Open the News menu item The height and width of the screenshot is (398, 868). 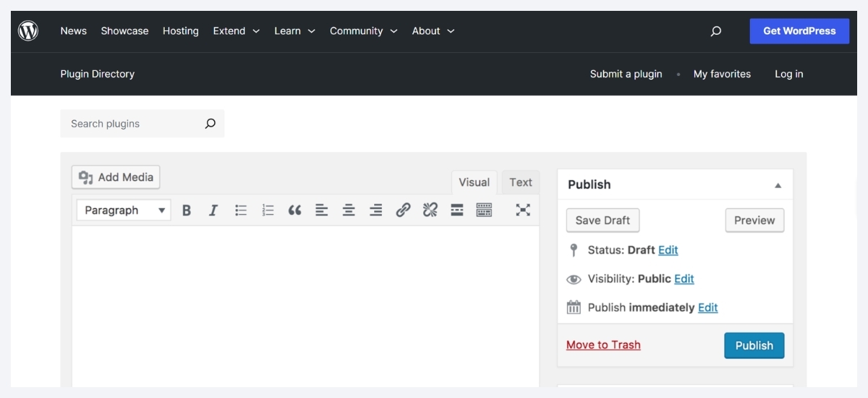point(74,31)
